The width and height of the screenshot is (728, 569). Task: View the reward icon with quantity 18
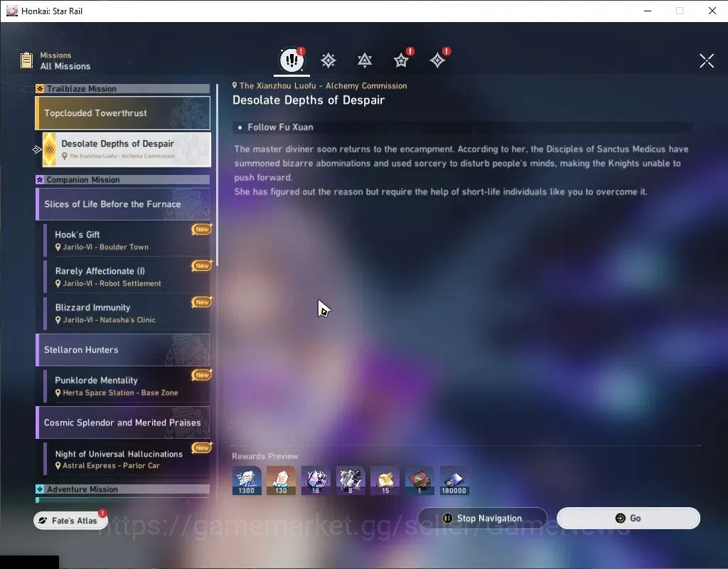click(316, 480)
